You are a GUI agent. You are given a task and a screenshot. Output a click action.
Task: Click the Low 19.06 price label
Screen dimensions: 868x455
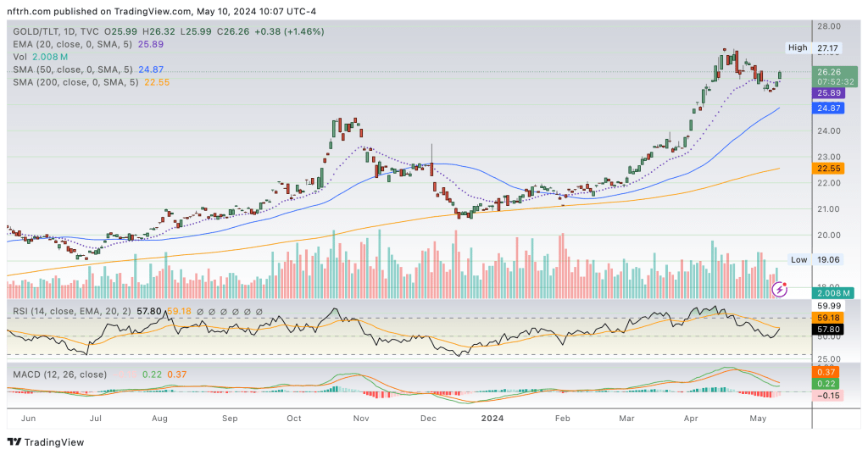pyautogui.click(x=812, y=259)
